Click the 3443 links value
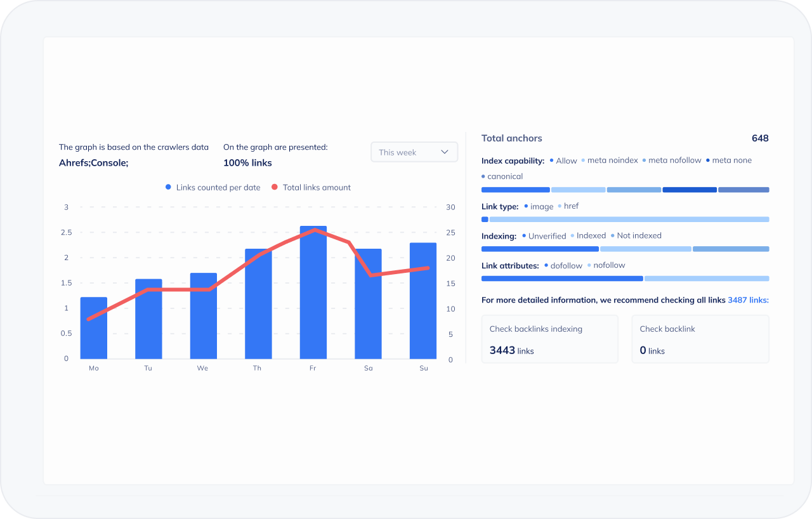Image resolution: width=812 pixels, height=519 pixels. click(x=512, y=350)
